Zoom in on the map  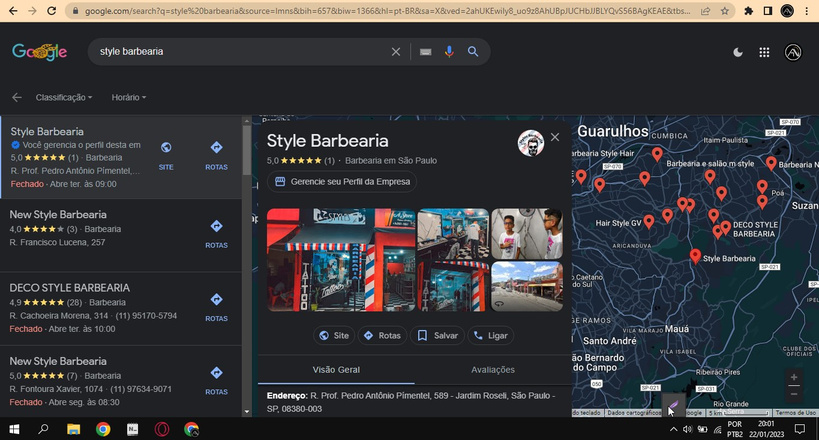click(x=794, y=378)
